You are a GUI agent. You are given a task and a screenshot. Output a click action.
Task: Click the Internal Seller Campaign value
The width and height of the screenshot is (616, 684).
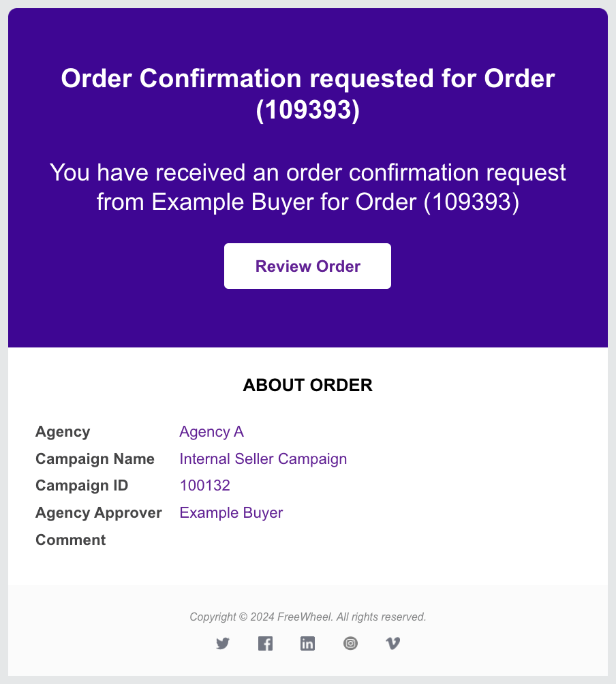[263, 459]
